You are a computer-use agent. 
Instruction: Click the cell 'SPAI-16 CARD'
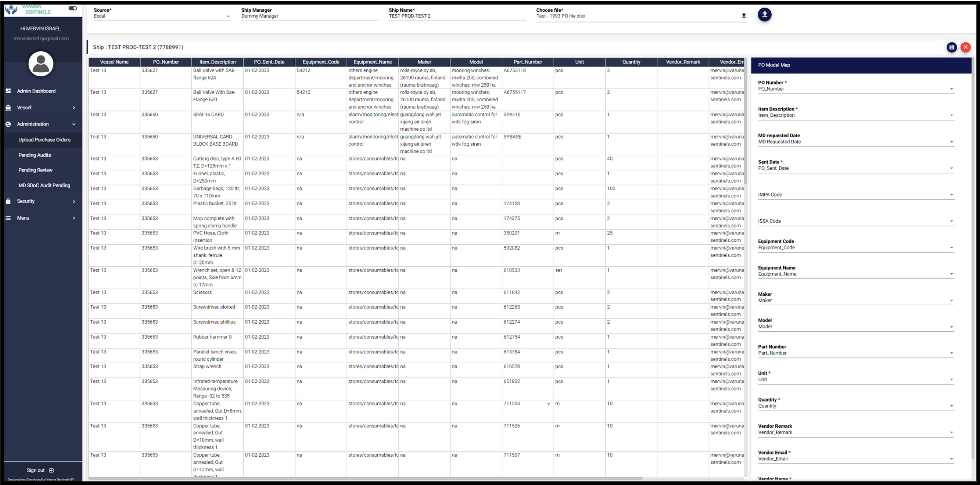218,122
